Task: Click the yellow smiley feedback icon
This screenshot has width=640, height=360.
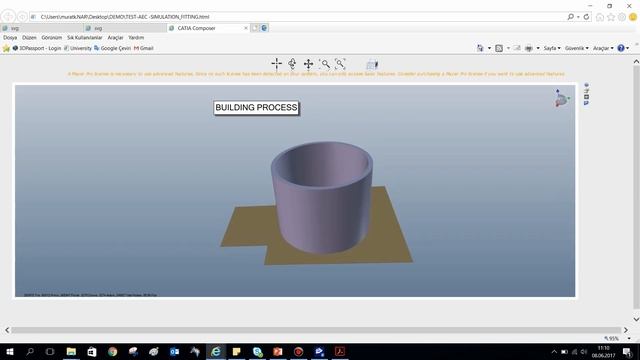Action: pos(633,17)
